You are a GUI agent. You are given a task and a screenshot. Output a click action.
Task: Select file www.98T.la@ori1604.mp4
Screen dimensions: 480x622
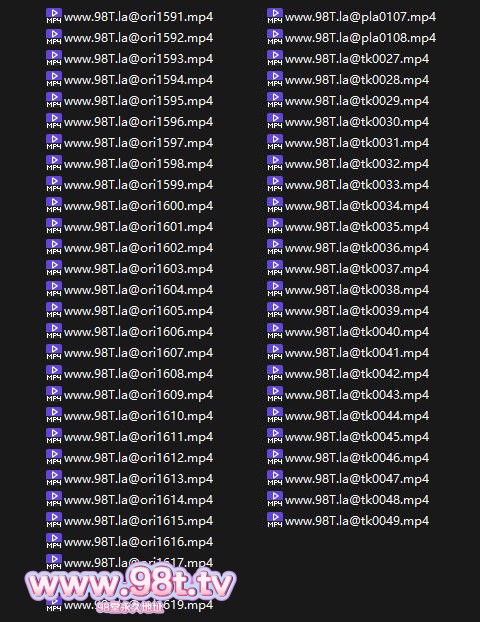coord(130,290)
